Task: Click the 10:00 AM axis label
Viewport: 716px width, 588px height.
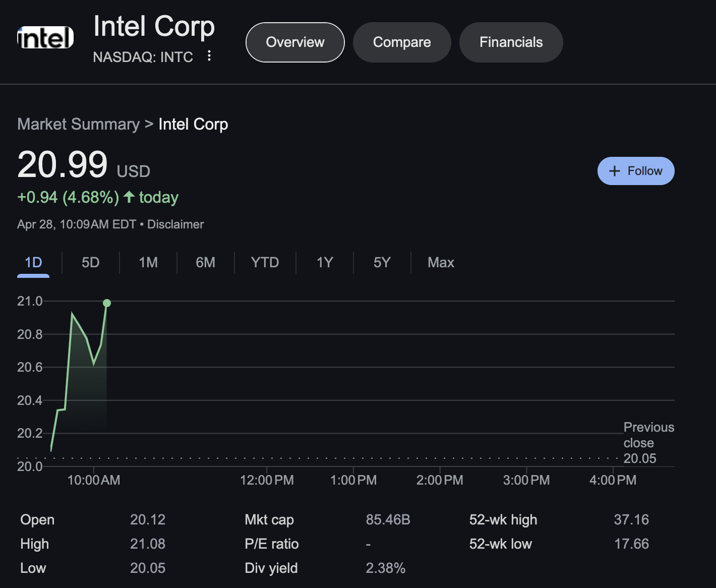Action: click(x=94, y=480)
